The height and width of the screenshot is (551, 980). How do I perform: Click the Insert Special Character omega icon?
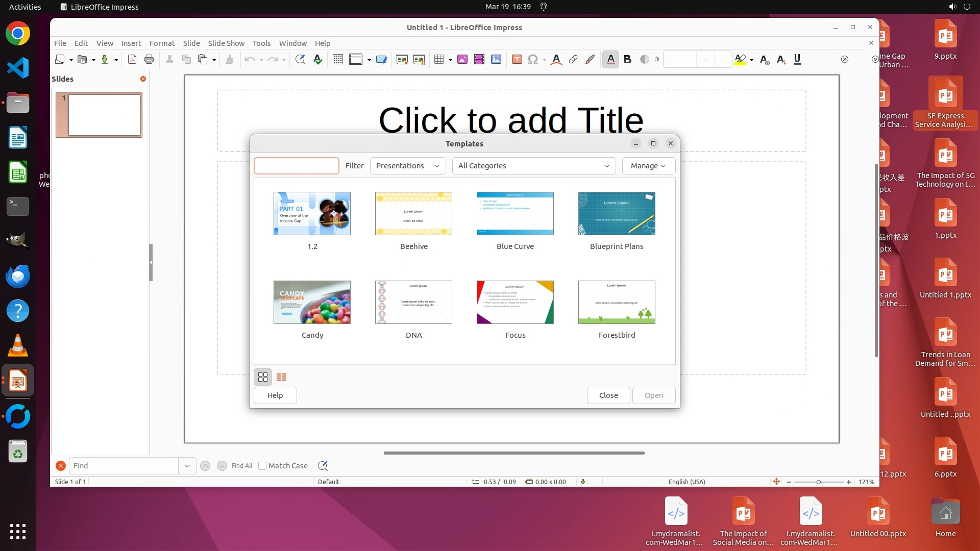[533, 60]
